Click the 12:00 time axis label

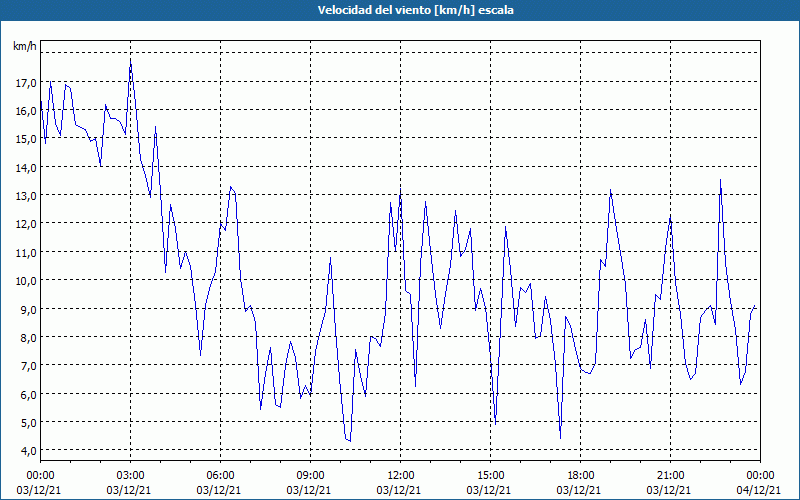coord(401,476)
